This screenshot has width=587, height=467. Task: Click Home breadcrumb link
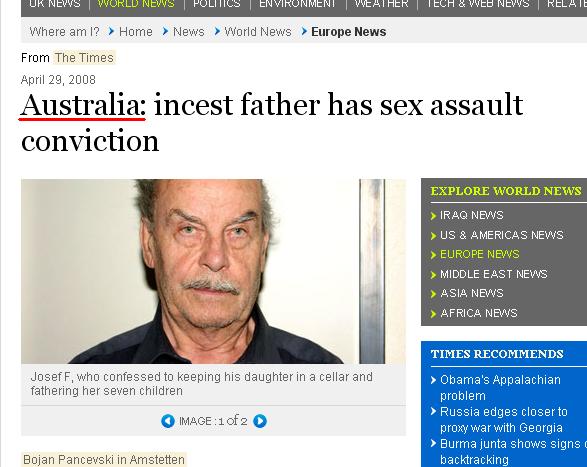pos(136,32)
